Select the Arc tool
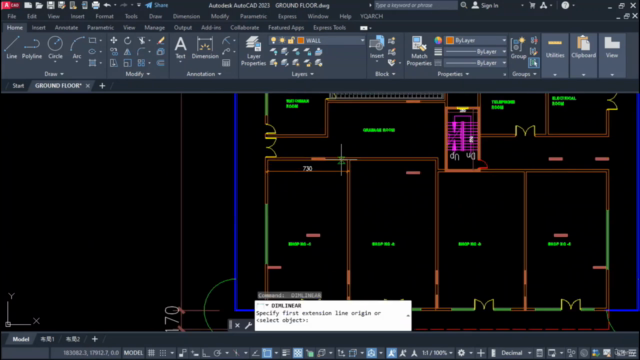 tap(77, 47)
